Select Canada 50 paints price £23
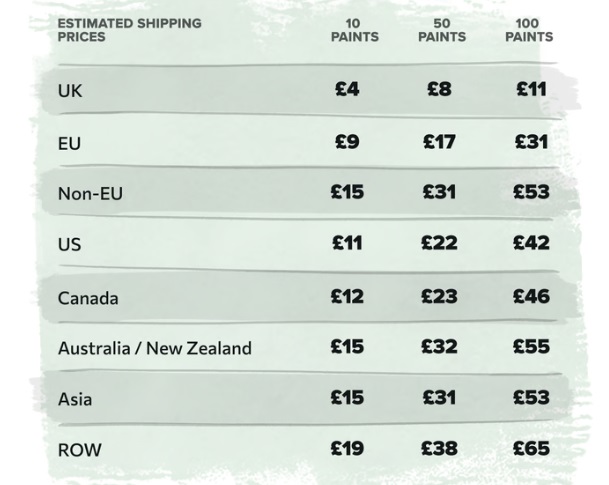 439,297
